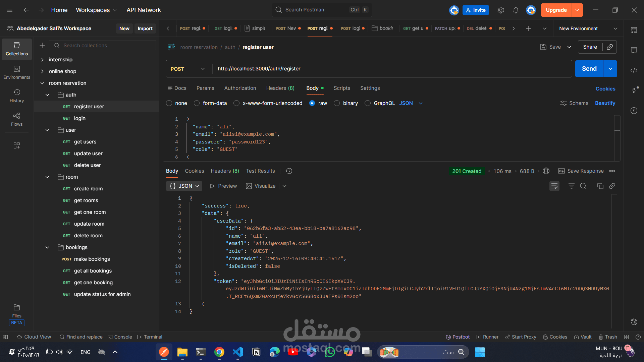Click the Beautify link
The height and width of the screenshot is (362, 644).
(605, 103)
